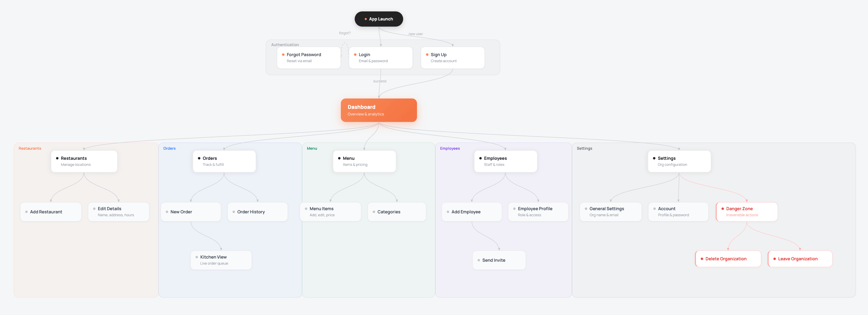This screenshot has width=868, height=315.
Task: Select the Delete Organization node
Action: click(728, 259)
